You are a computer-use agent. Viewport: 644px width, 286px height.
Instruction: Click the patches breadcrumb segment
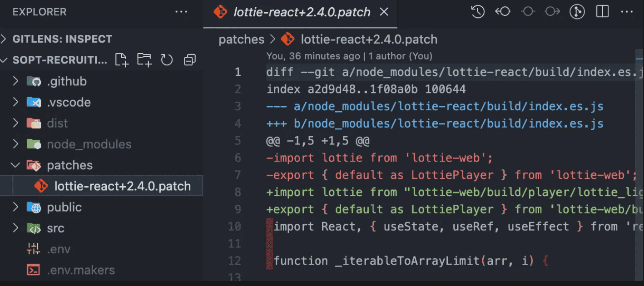(x=241, y=39)
